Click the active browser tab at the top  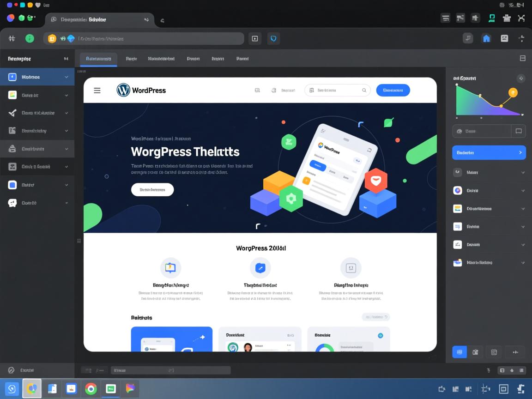point(99,20)
